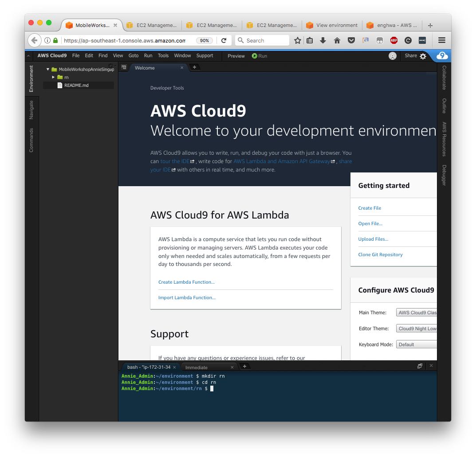The image size is (476, 457).
Task: Open the View menu
Action: pos(118,55)
